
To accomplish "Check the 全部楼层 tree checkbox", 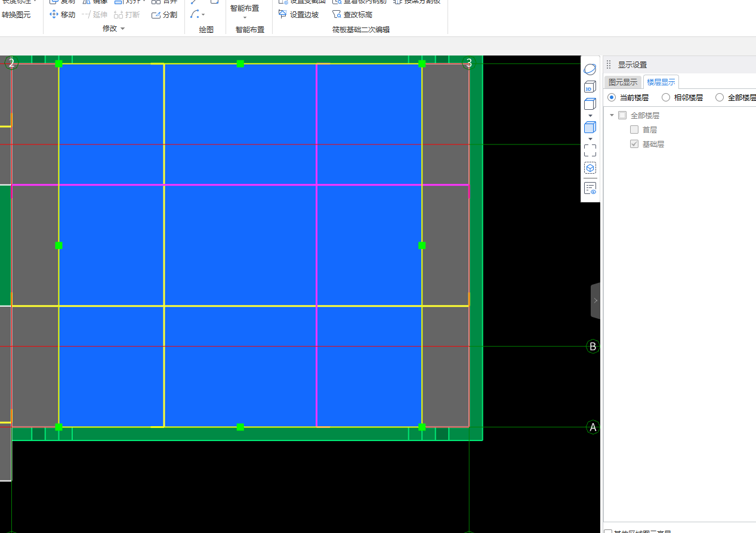I will 622,115.
